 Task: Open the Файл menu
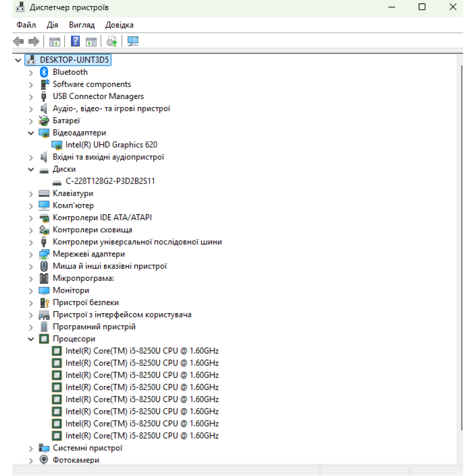(26, 25)
